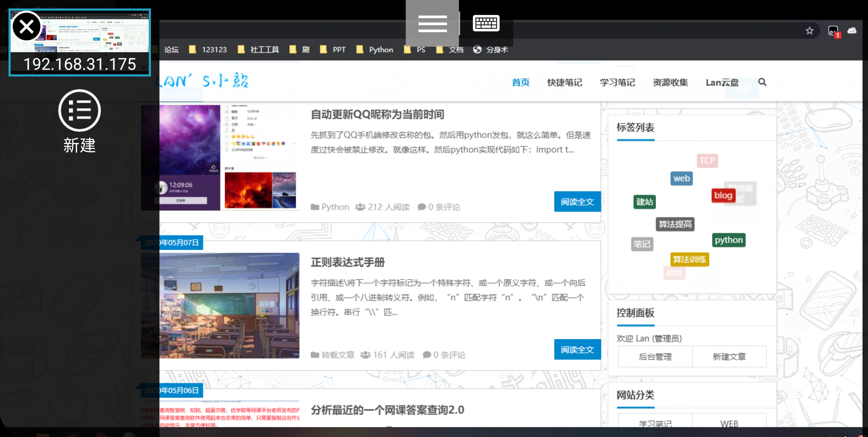The width and height of the screenshot is (868, 437).
Task: Click the search magnifier in site nav
Action: click(x=762, y=82)
